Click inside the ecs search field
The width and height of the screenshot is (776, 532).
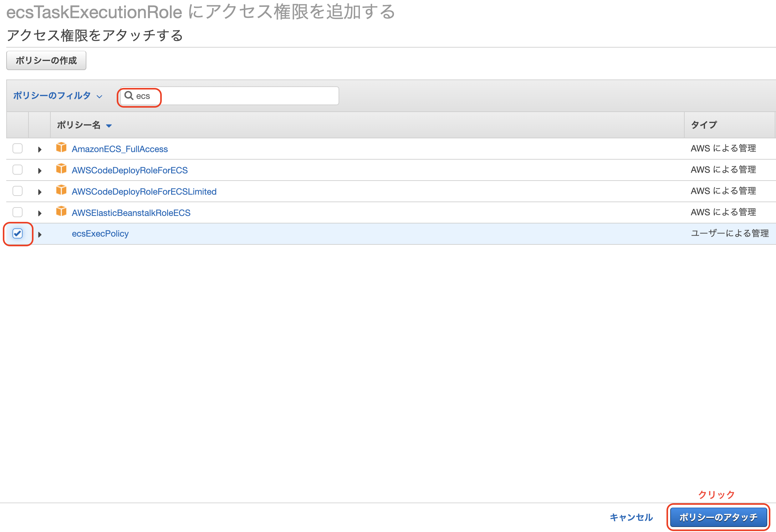234,96
